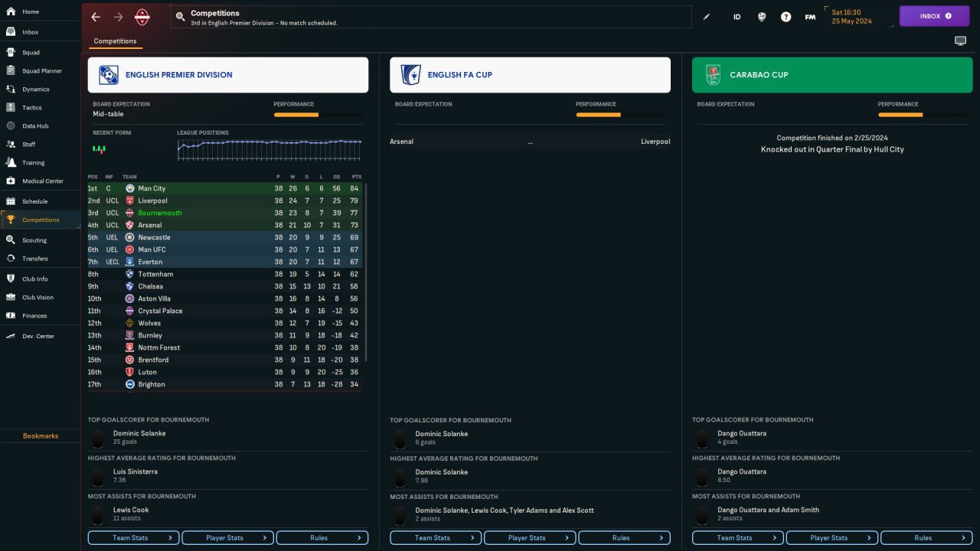Click the monitor display icon below the Inbox button

coord(960,41)
